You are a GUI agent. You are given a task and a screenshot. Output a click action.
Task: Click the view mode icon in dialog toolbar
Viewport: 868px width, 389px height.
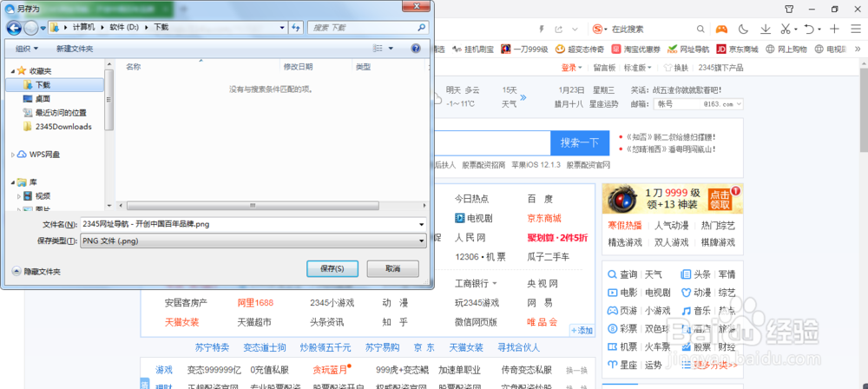point(378,49)
